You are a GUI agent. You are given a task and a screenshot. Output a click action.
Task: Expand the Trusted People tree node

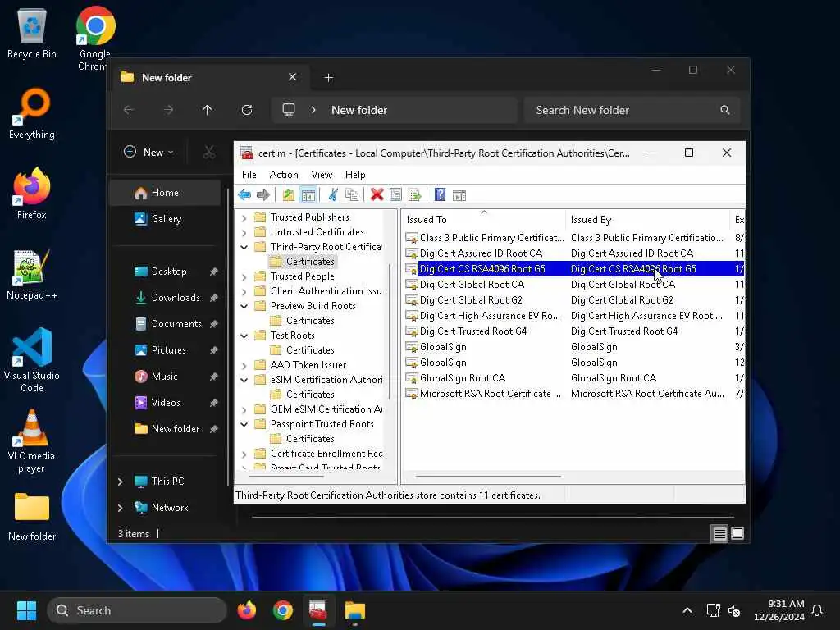[x=244, y=276]
